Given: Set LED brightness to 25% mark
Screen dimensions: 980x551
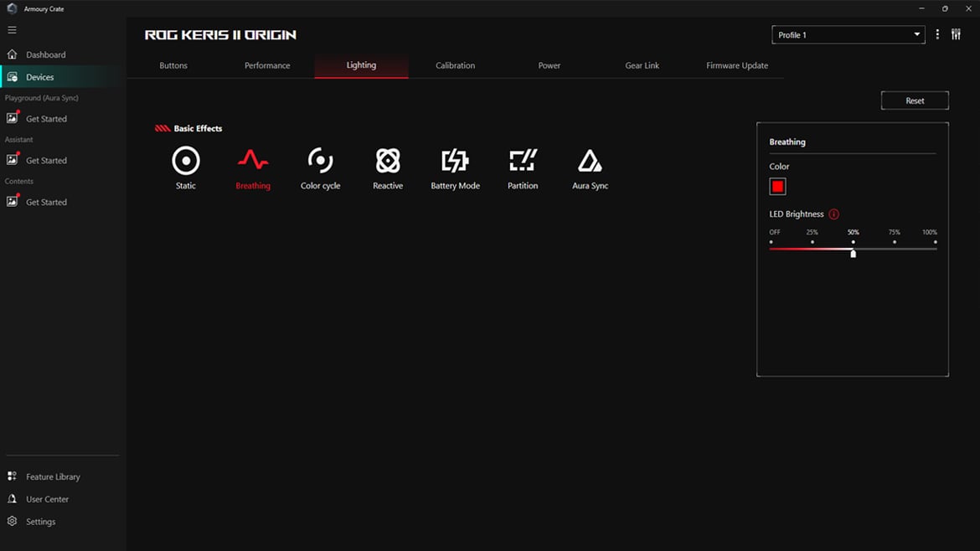Looking at the screenshot, I should [x=812, y=242].
